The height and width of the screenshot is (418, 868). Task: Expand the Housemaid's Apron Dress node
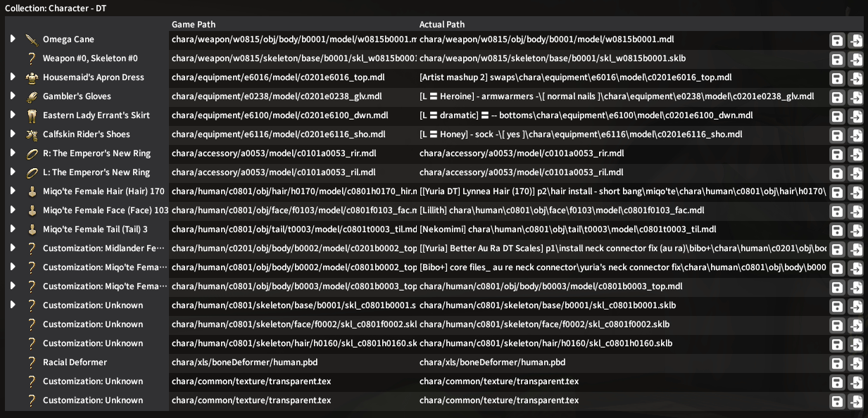click(x=13, y=77)
